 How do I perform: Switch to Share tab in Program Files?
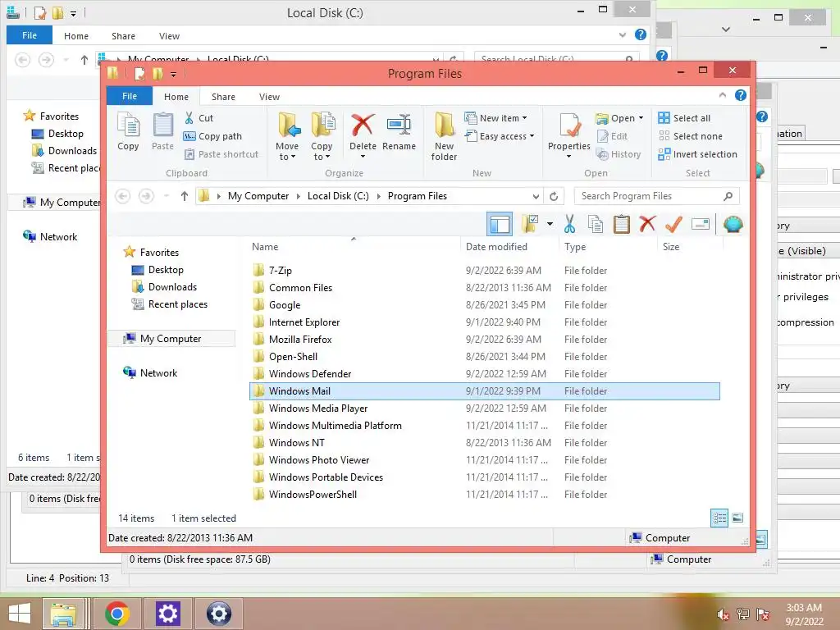[223, 97]
